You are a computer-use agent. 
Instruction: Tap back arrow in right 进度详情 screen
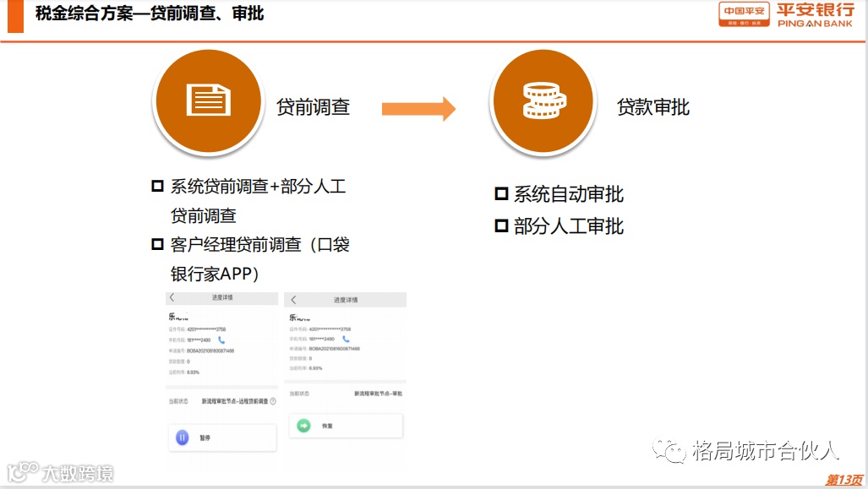coord(293,300)
